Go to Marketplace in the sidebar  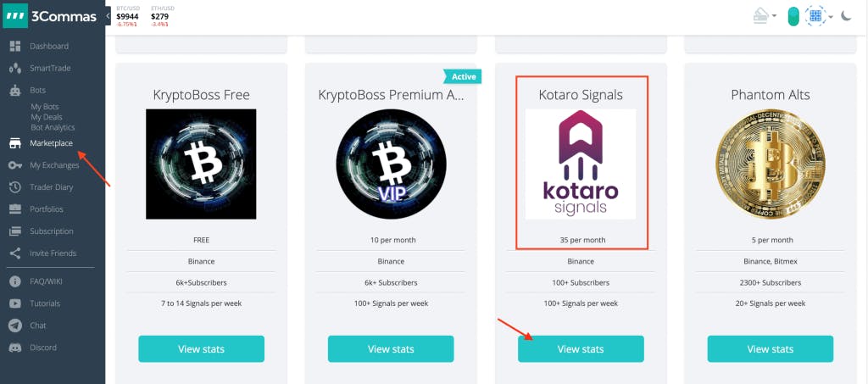[x=51, y=143]
